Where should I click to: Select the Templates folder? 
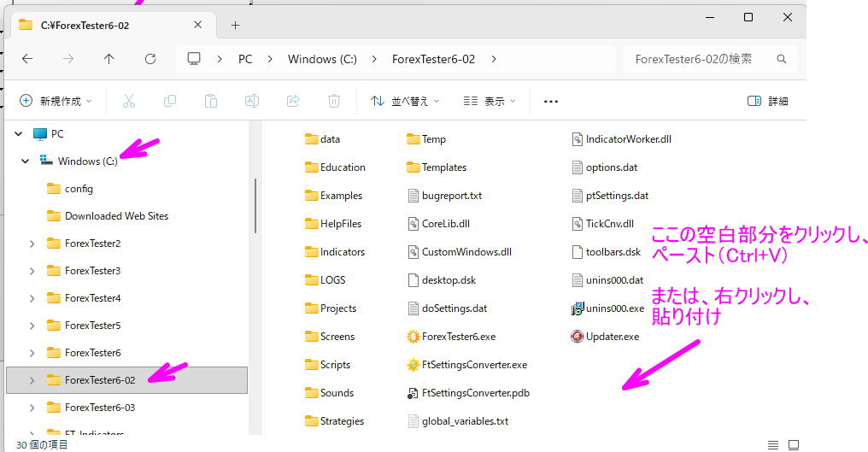(437, 167)
